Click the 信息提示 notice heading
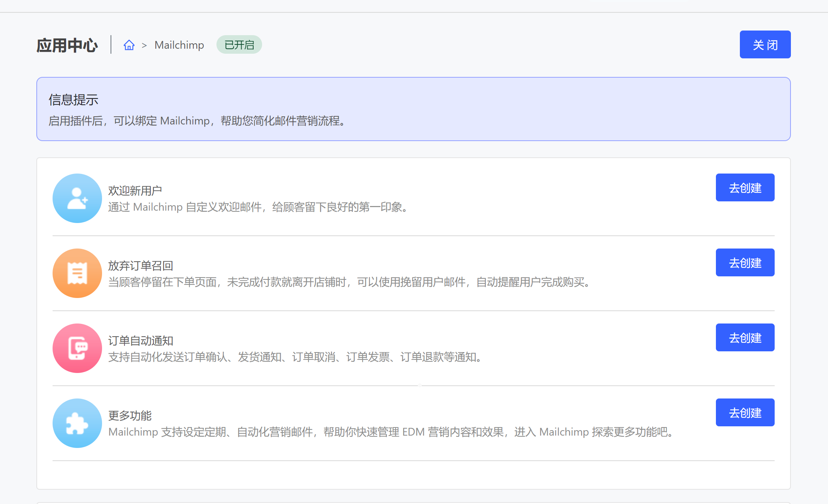 click(73, 100)
